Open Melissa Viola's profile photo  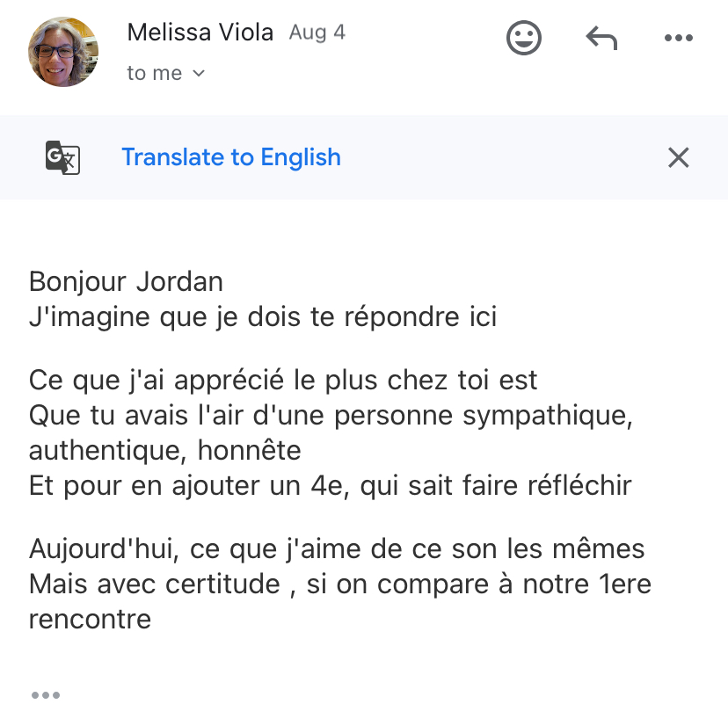(63, 52)
